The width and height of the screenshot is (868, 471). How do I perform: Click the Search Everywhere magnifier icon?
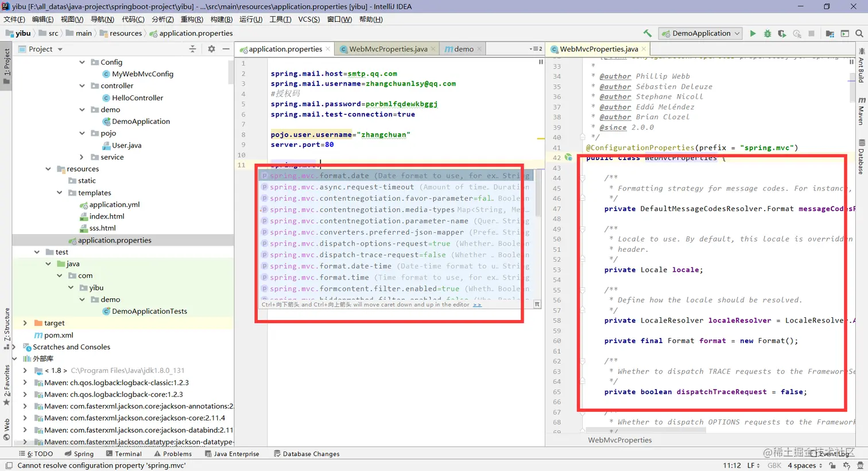coord(859,33)
